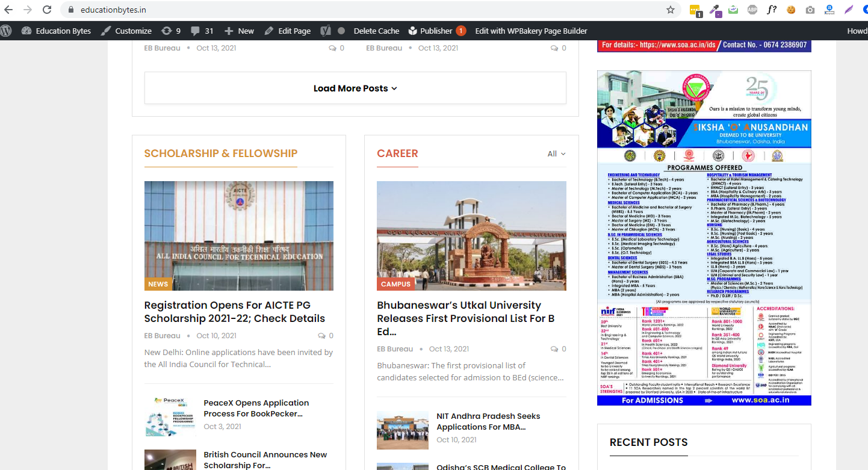Open the camera screenshot extension

[810, 10]
